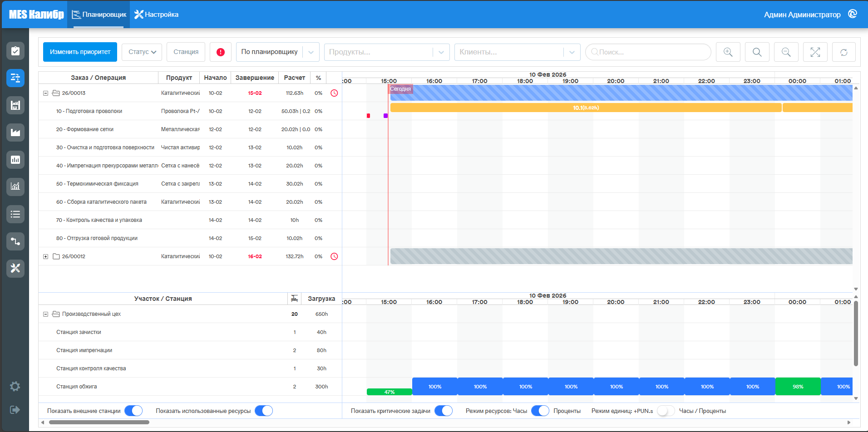The image size is (868, 432).
Task: Click the Станция button
Action: pos(186,52)
